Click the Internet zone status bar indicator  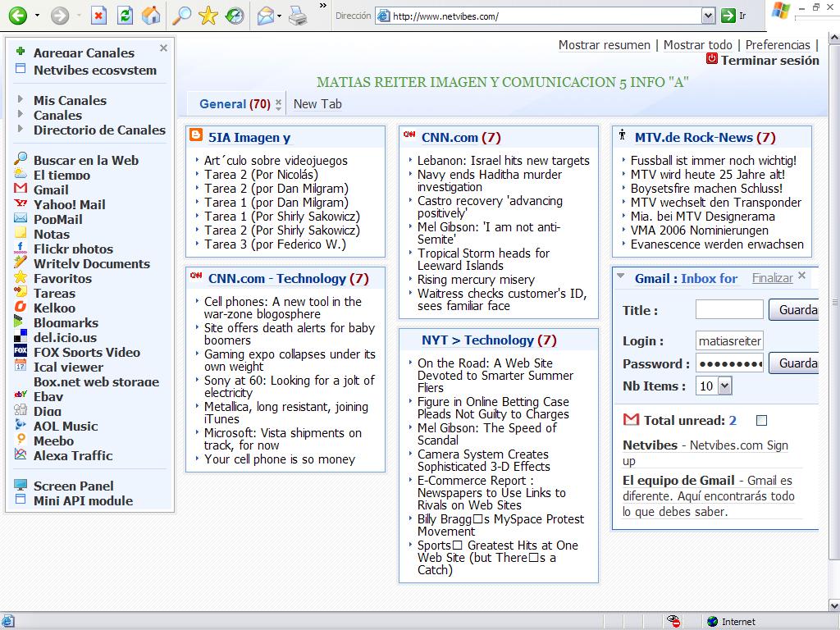[x=731, y=622]
